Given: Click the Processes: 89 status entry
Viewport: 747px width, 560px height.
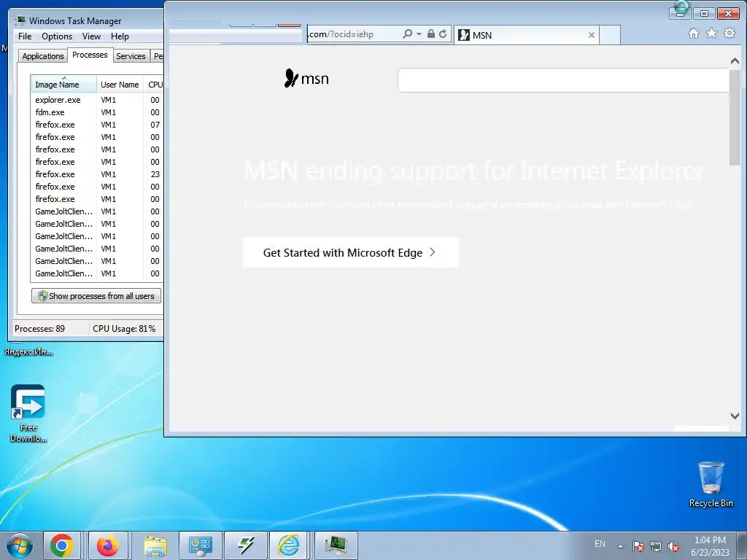Looking at the screenshot, I should coord(39,329).
